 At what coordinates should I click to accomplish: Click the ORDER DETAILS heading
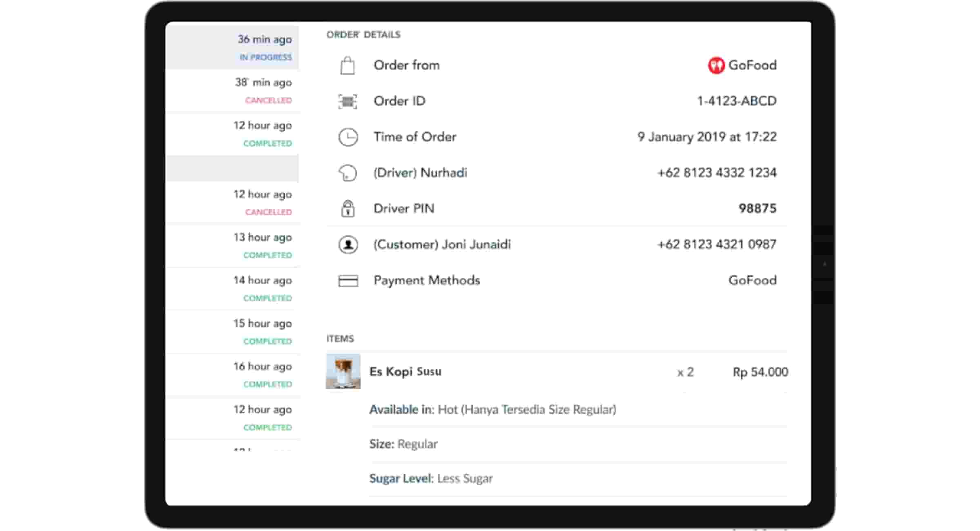363,35
